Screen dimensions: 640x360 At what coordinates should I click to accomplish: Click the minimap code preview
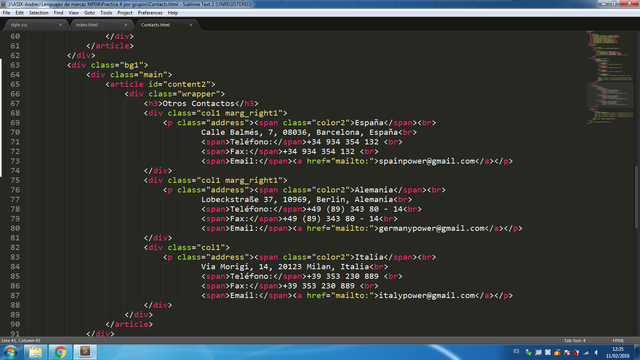coord(610,78)
